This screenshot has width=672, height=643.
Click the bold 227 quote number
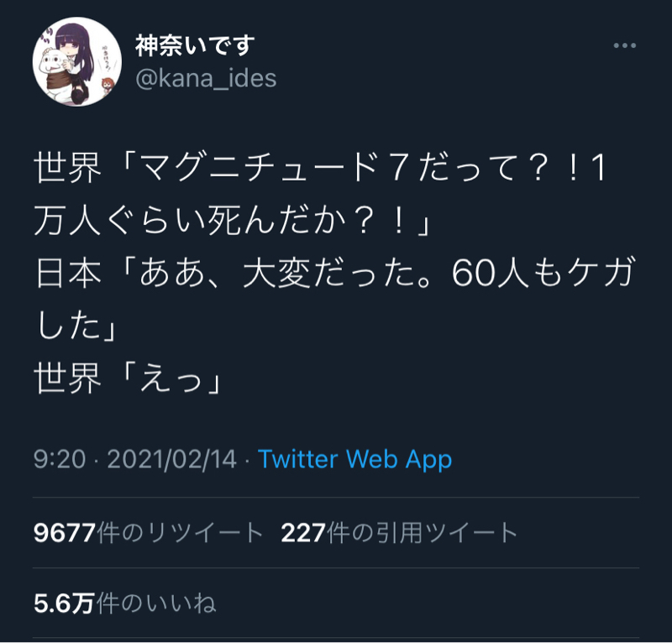[x=303, y=533]
